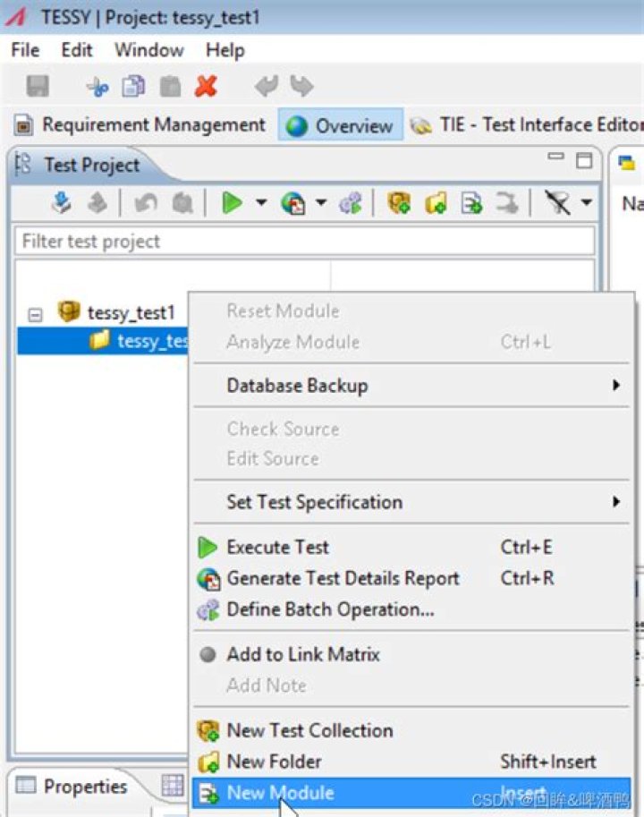
Task: Collapse the tessy_test1 tree node
Action: [x=35, y=315]
